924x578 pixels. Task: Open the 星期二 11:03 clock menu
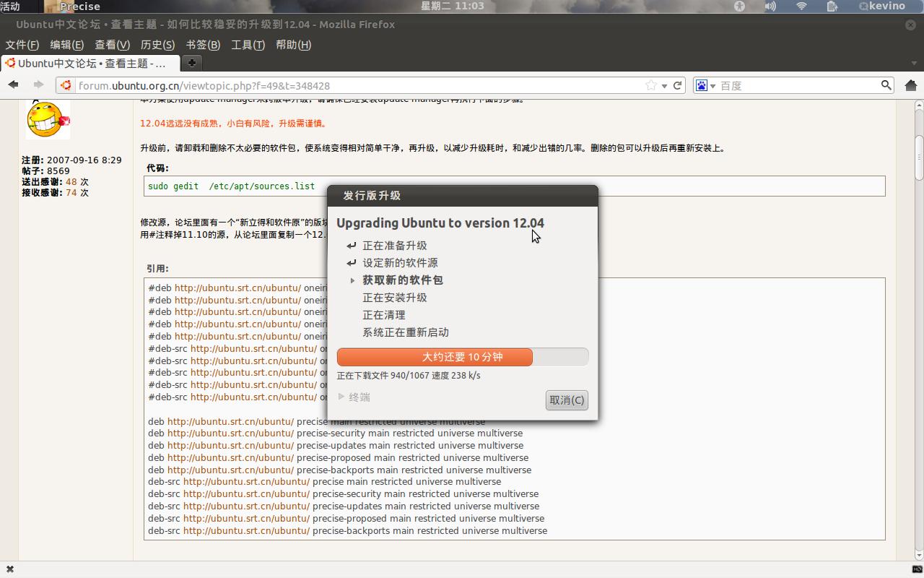point(452,6)
